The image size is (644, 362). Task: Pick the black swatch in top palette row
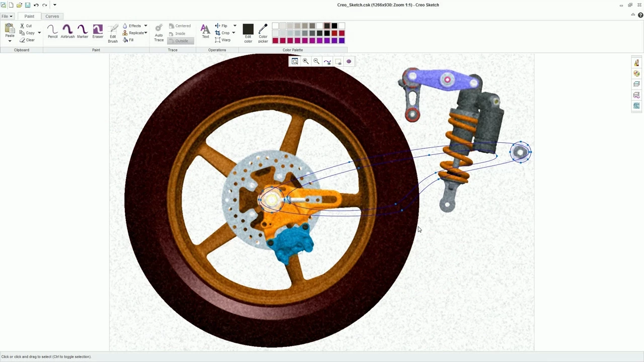pos(334,26)
